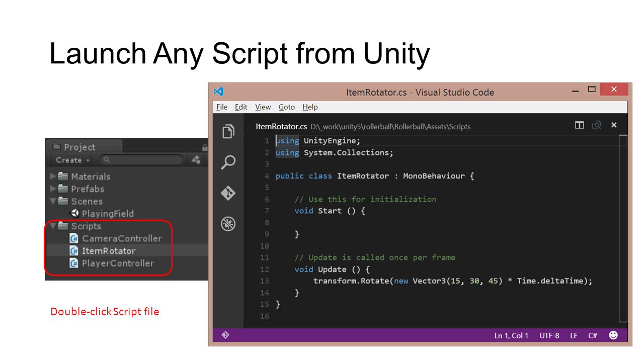Open the File menu
This screenshot has width=644, height=362.
coord(222,107)
